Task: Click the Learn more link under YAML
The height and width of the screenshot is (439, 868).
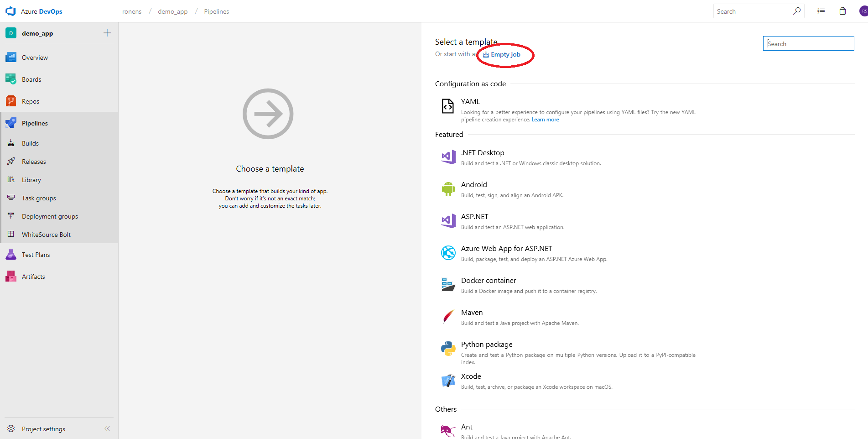Action: pos(545,120)
